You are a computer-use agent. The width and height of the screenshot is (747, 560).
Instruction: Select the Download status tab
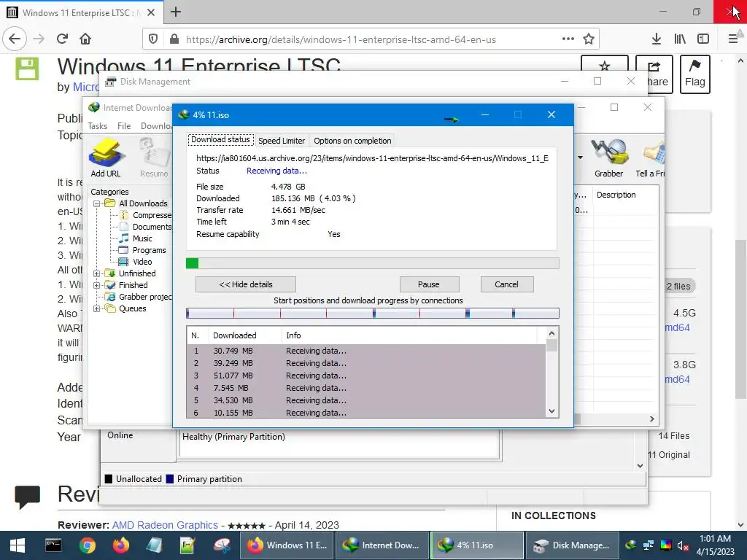[x=220, y=139]
